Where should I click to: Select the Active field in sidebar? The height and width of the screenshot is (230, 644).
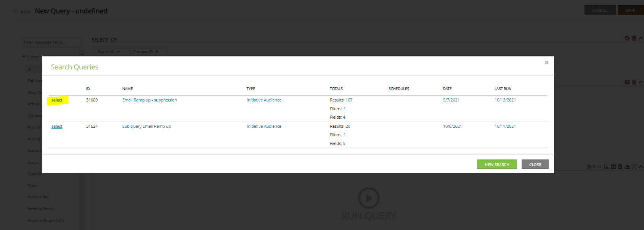point(33,104)
